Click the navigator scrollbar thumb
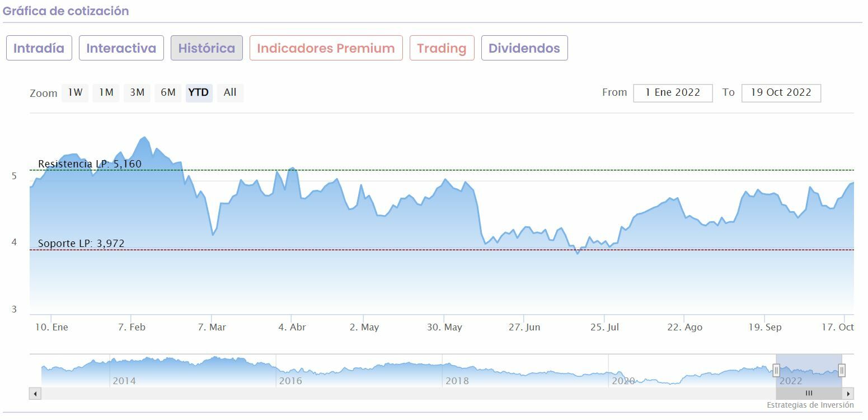This screenshot has width=868, height=420. 809,394
